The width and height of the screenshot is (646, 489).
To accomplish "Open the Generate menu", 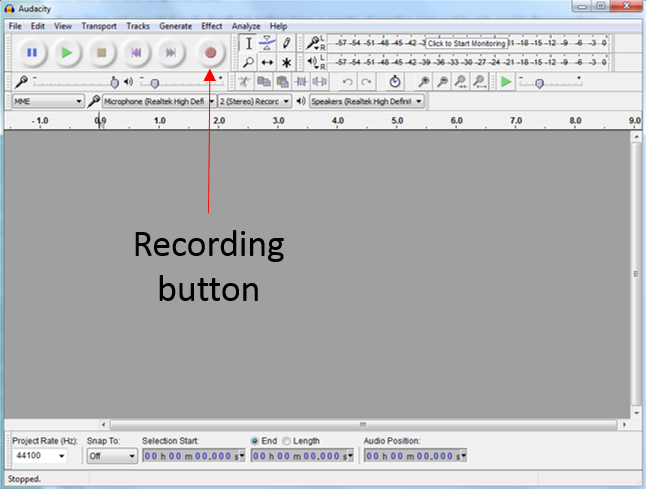I will pyautogui.click(x=175, y=25).
